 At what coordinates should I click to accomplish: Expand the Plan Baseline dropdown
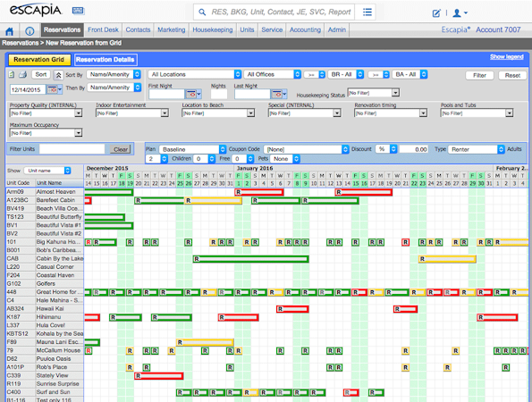click(x=192, y=149)
